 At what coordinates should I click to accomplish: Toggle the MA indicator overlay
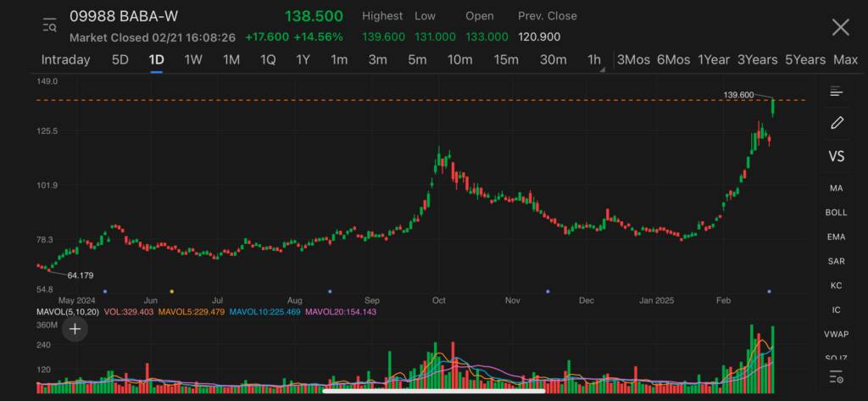click(x=836, y=188)
